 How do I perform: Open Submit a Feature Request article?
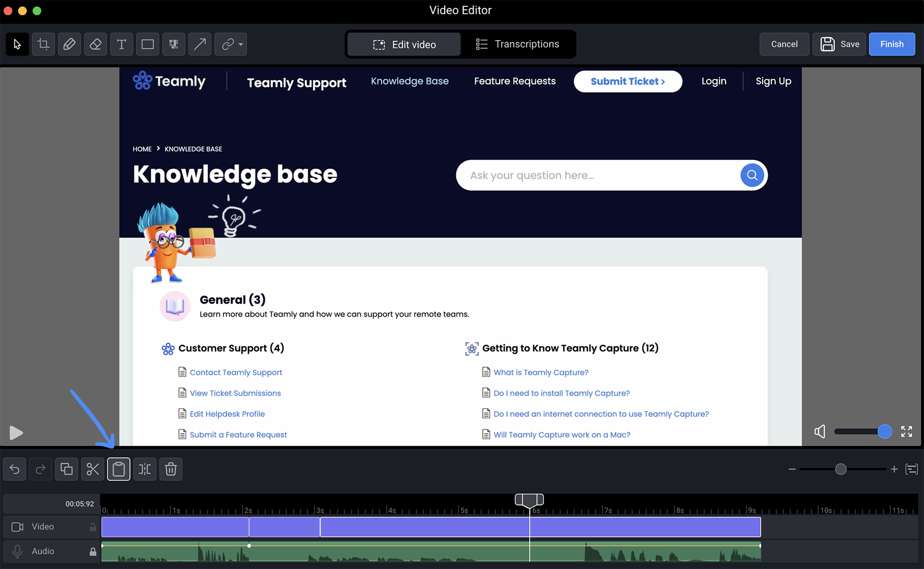[238, 435]
